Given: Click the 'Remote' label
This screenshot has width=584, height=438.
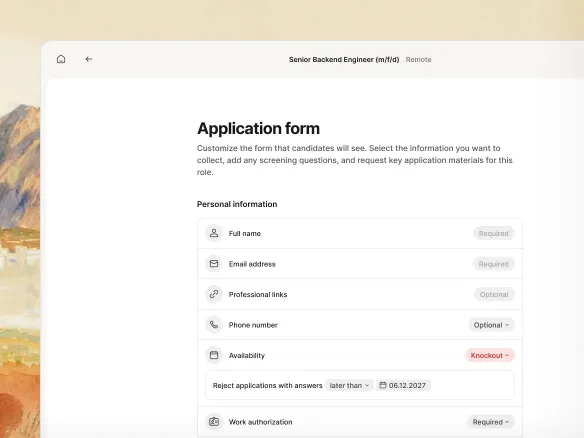Looking at the screenshot, I should coord(419,60).
